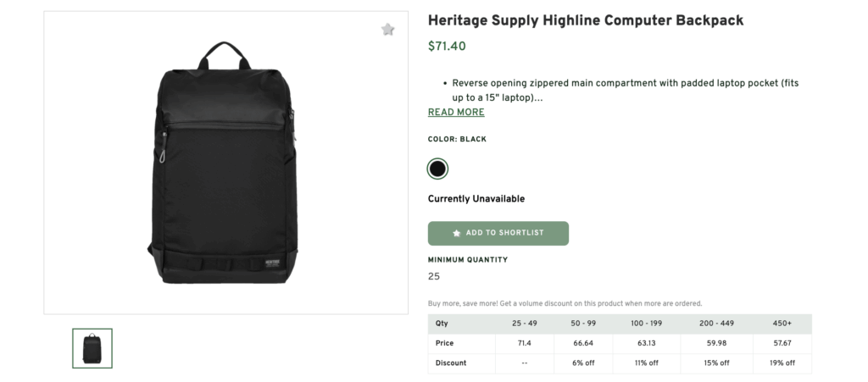This screenshot has width=868, height=382.
Task: Click the 19% off discount cell
Action: point(782,363)
